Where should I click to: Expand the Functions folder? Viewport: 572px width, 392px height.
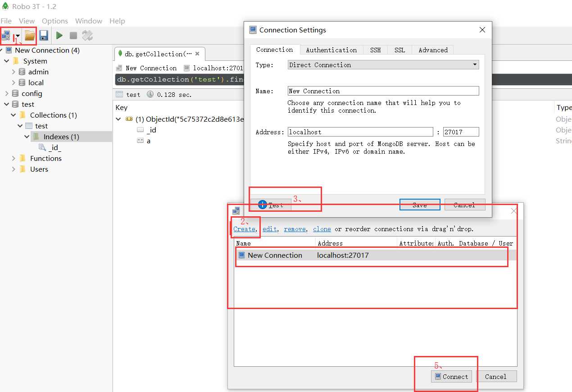pos(14,158)
